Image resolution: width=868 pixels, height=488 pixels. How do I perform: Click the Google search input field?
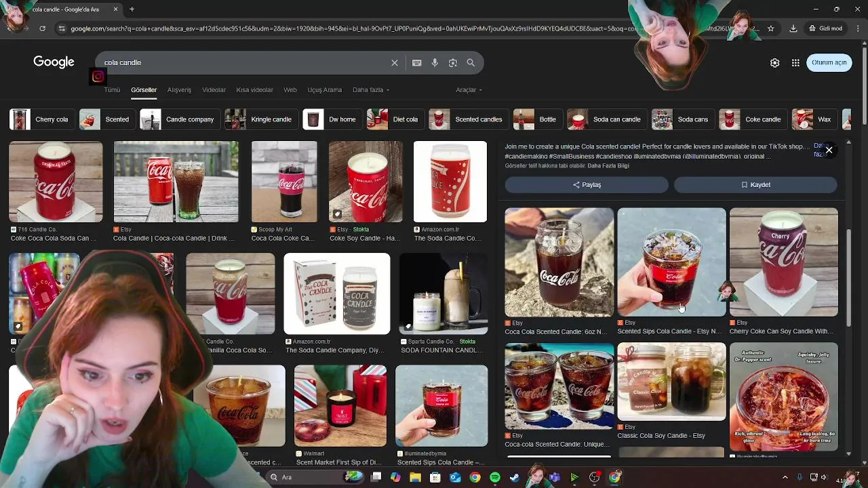(244, 62)
